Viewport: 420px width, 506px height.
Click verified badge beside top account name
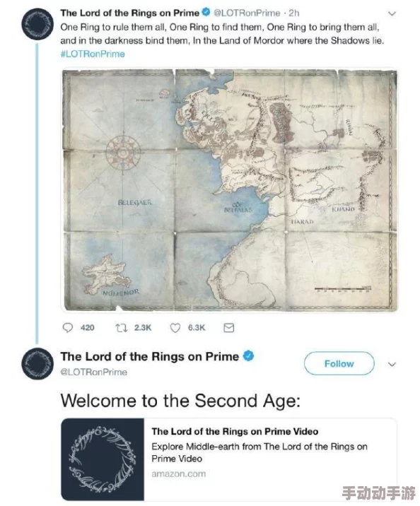[x=206, y=13]
